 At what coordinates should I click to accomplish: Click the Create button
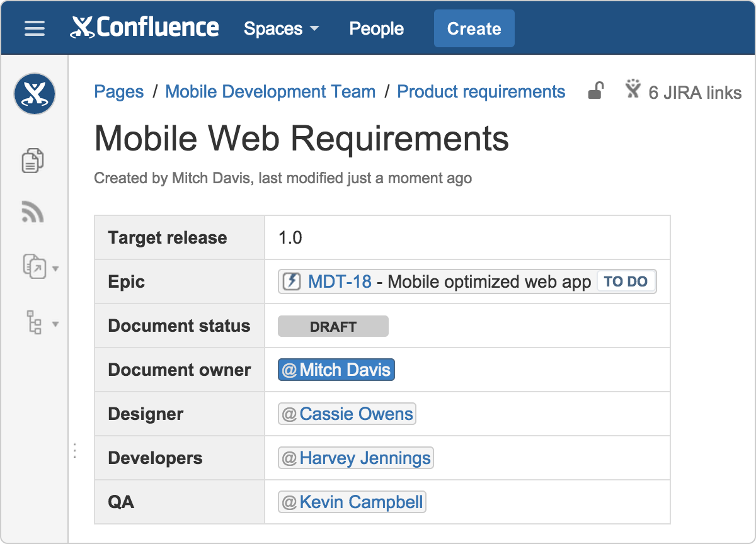coord(474,28)
